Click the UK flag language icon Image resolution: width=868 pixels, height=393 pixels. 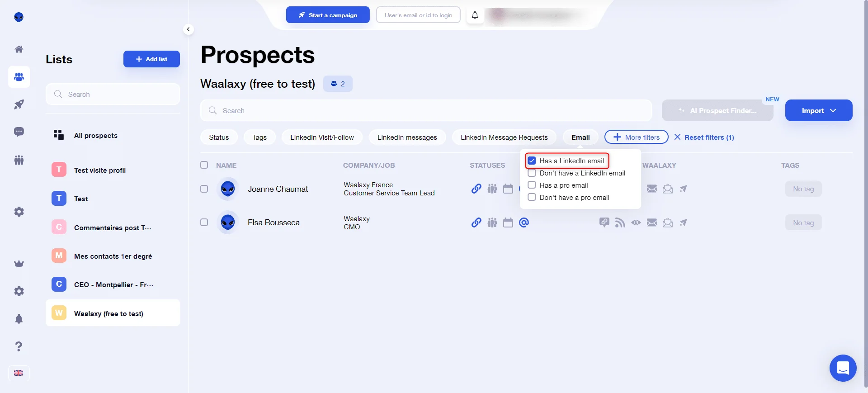point(19,373)
